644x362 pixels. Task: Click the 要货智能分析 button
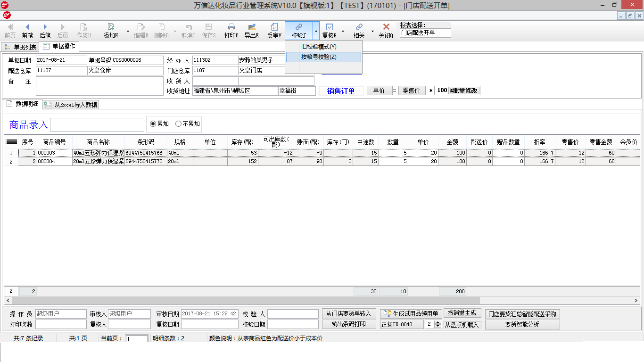[522, 324]
